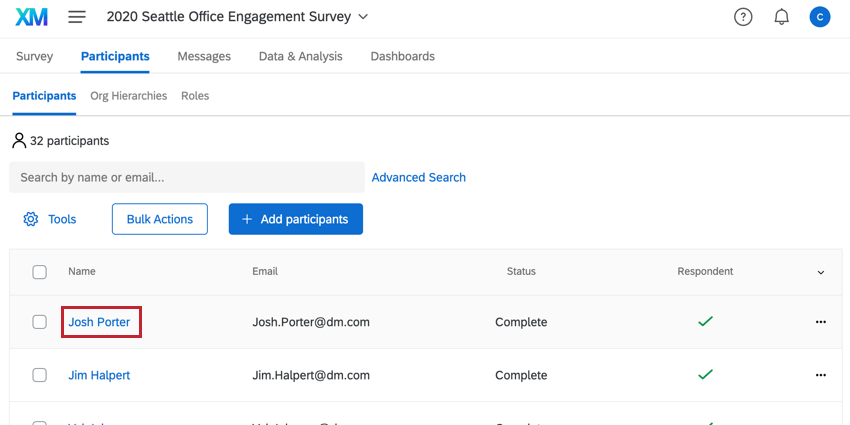Screen dimensions: 850x425
Task: Open the hamburger navigation menu
Action: coord(77,17)
